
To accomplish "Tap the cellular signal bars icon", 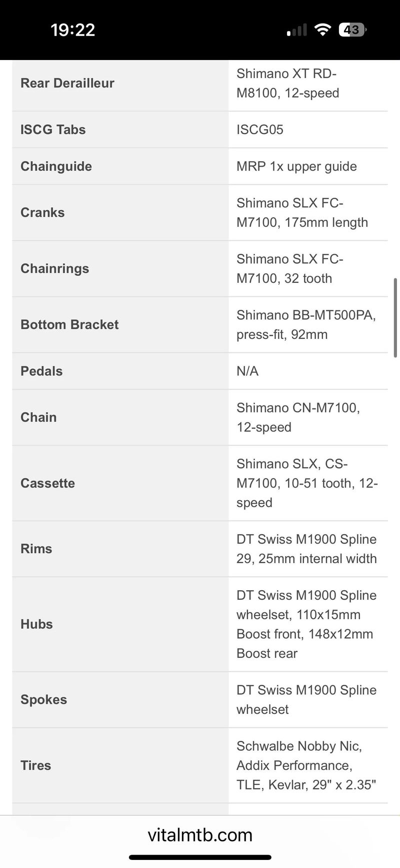I will coord(296,31).
